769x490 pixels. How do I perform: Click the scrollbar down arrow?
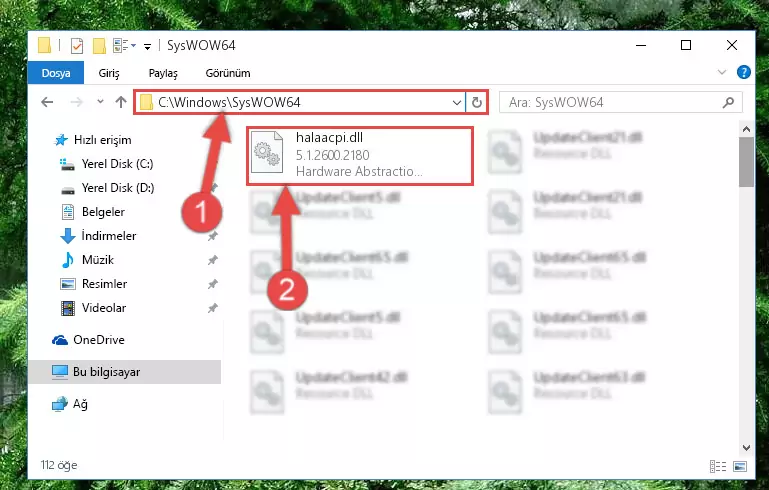746,448
